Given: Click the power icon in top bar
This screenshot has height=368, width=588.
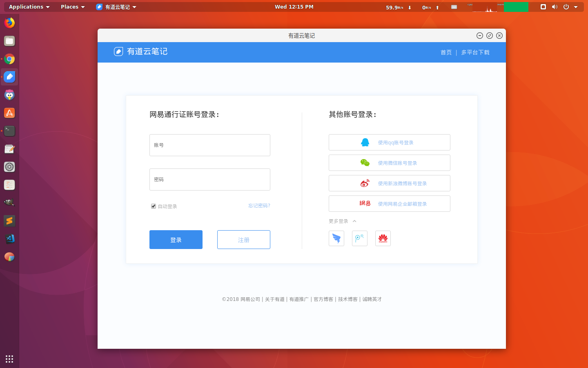Looking at the screenshot, I should [566, 7].
